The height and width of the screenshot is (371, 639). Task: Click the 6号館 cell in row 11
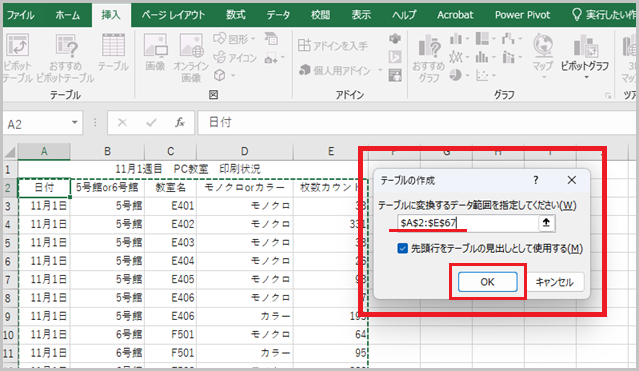[x=107, y=353]
